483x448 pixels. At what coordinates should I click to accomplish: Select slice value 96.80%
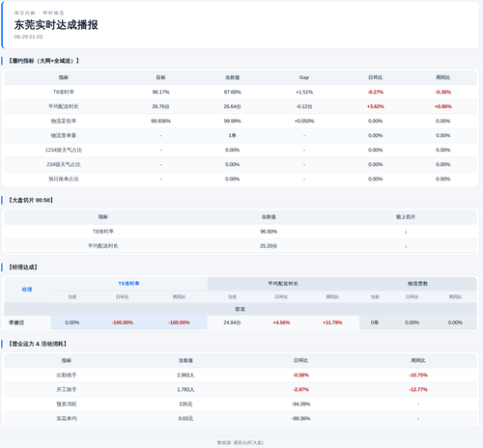pyautogui.click(x=269, y=232)
